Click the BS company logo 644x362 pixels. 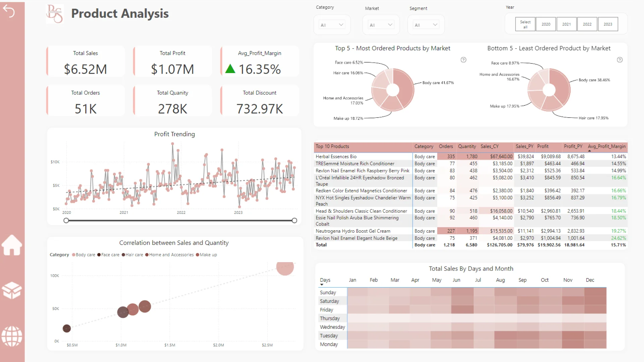tap(55, 13)
